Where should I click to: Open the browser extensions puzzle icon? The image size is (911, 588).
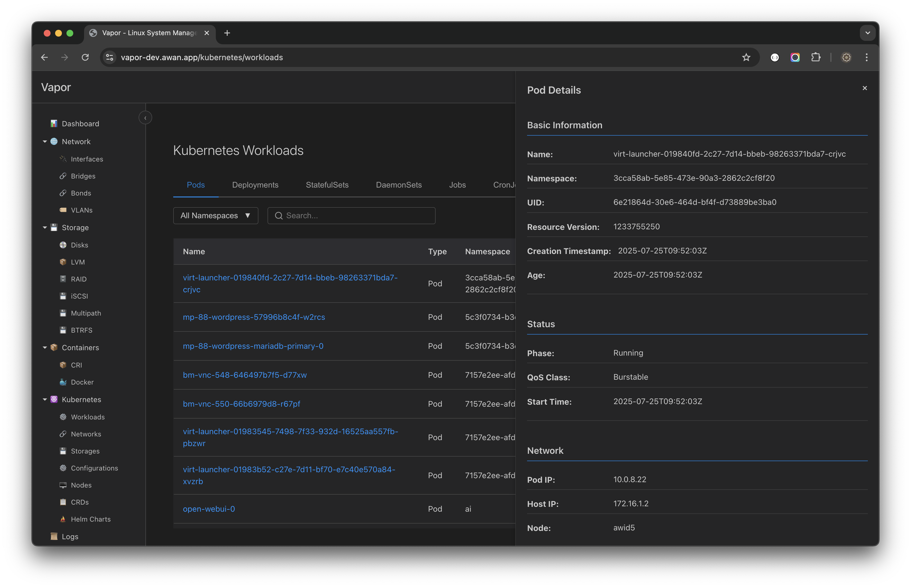tap(816, 57)
